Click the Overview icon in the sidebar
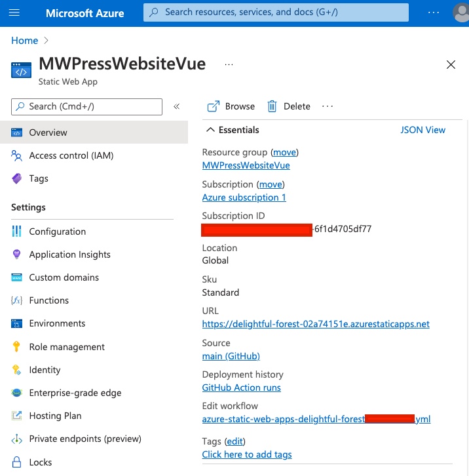Screen dimensions: 469x476 coord(16,132)
